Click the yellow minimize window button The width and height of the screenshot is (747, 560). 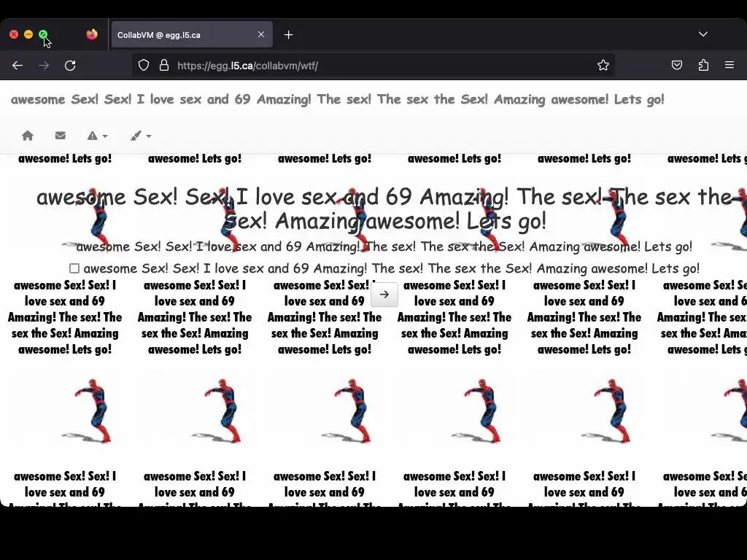(28, 34)
